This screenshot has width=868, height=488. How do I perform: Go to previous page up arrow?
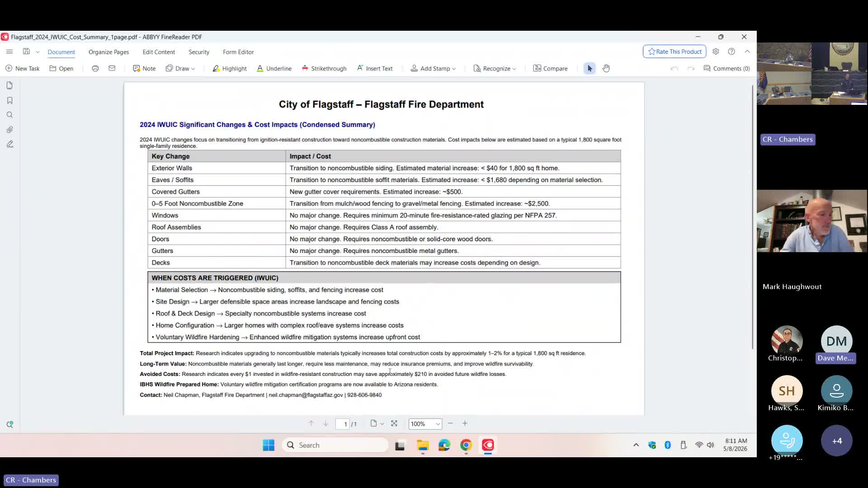[x=311, y=424]
